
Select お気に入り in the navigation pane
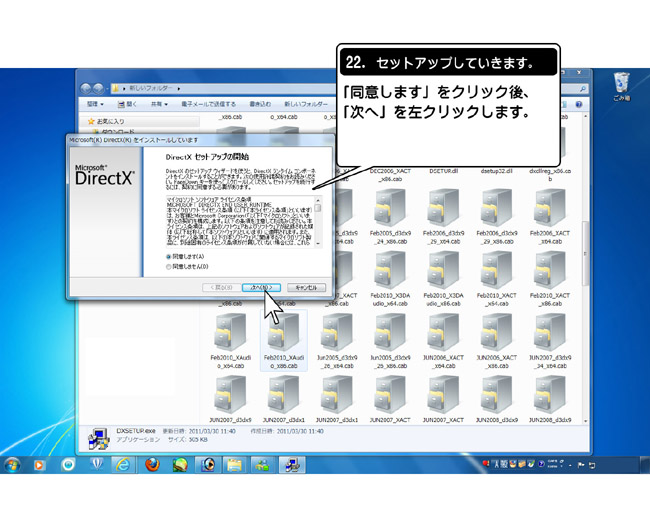pyautogui.click(x=110, y=121)
